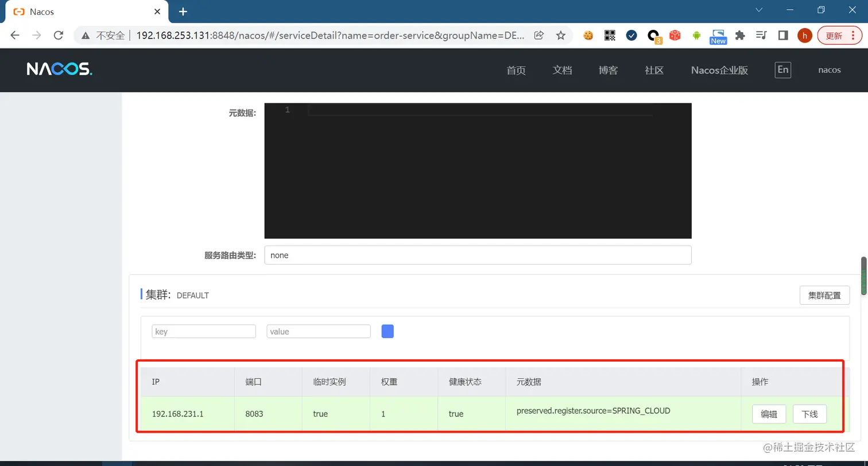Click the 服务路由类型 field showing none
The width and height of the screenshot is (868, 466).
(x=478, y=255)
